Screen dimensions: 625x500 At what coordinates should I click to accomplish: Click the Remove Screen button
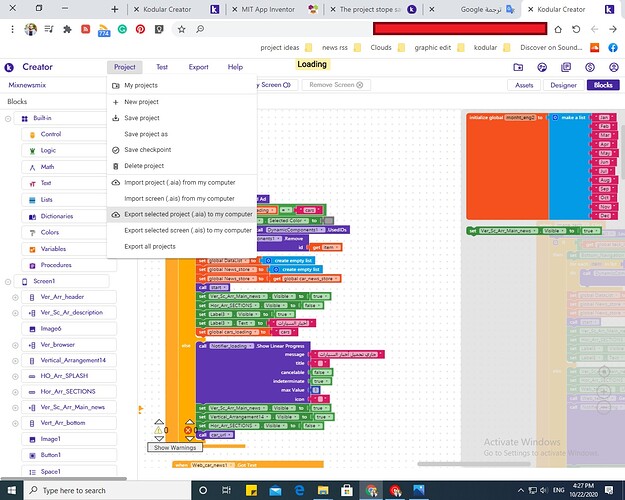pyautogui.click(x=335, y=86)
